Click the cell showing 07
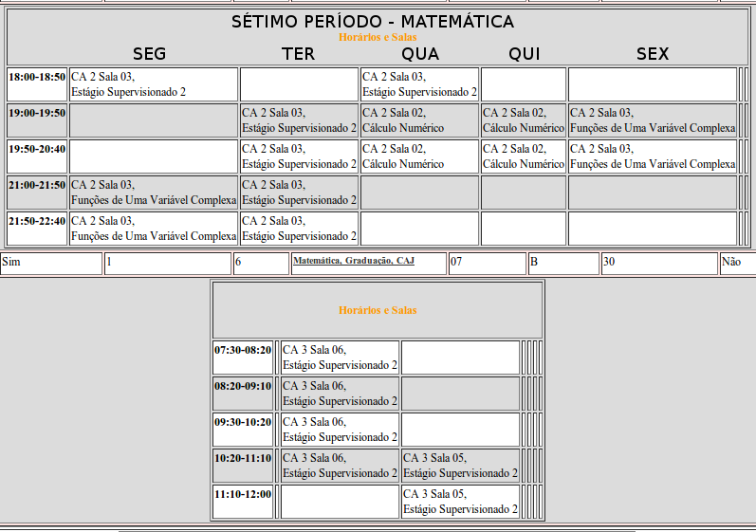This screenshot has height=532, width=756. click(x=488, y=264)
